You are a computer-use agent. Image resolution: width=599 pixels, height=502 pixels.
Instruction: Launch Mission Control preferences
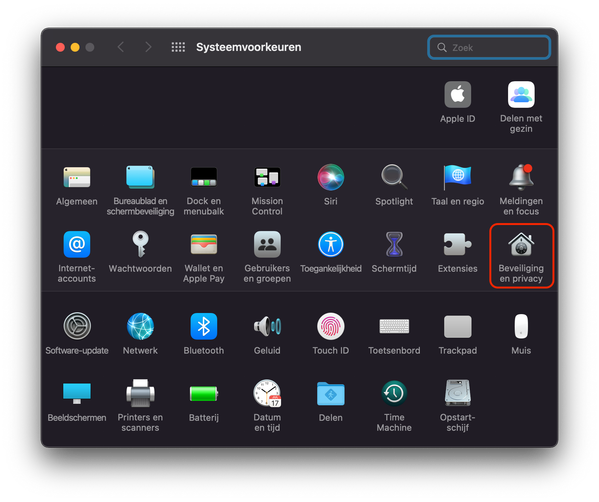coord(267,177)
